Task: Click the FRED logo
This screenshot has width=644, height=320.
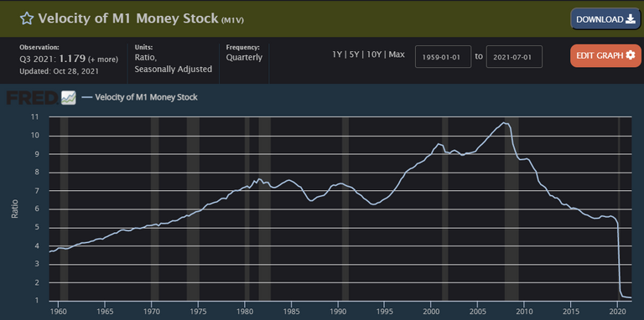Action: click(32, 98)
